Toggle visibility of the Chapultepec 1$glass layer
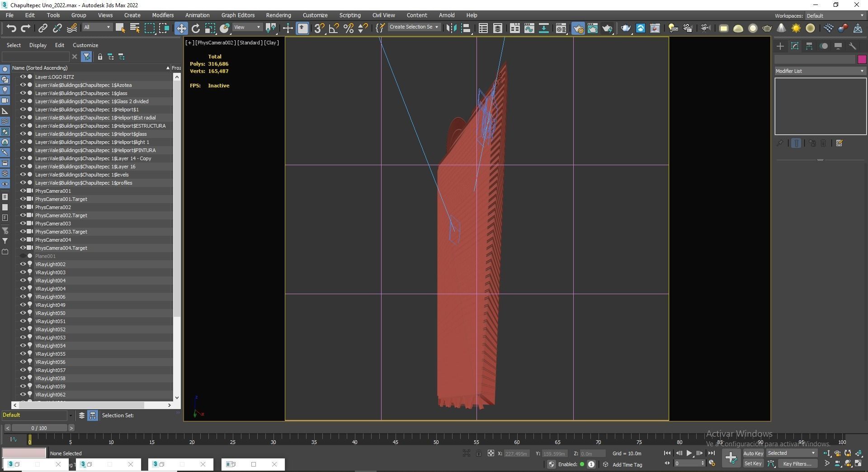 pos(23,93)
